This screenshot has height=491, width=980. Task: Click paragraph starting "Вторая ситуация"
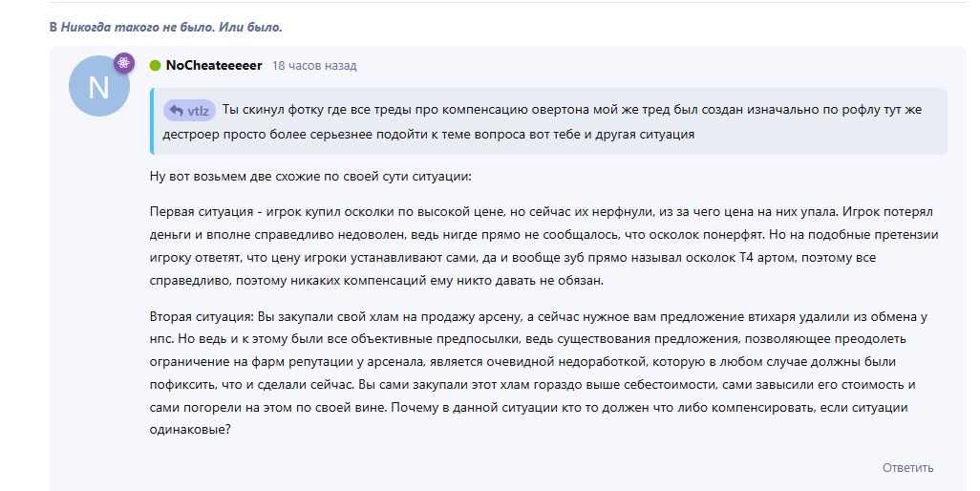tap(538, 373)
